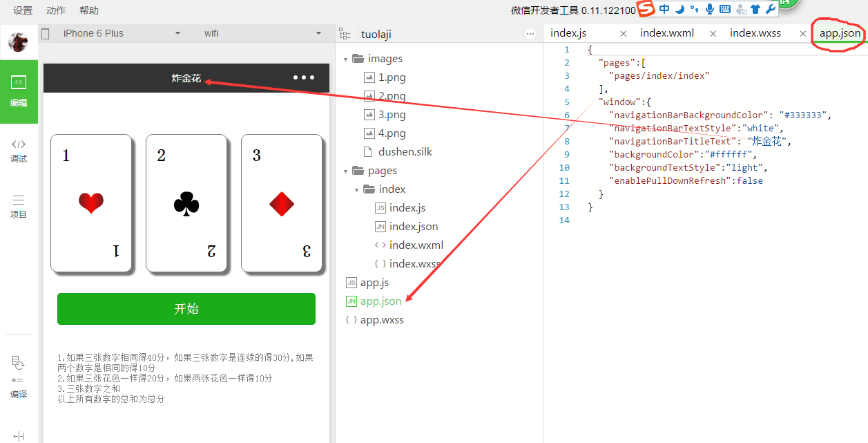Viewport: 868px width, 443px height.
Task: Open the iPhone 6 Plus device dropdown
Action: (x=122, y=33)
